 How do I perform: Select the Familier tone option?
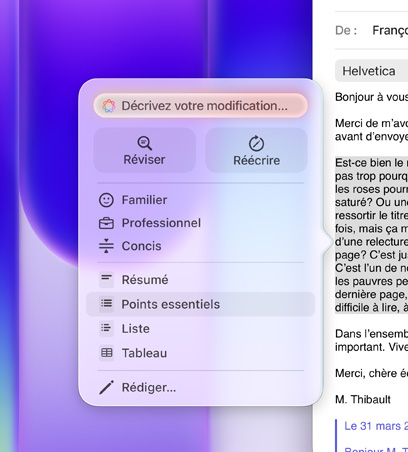point(200,200)
